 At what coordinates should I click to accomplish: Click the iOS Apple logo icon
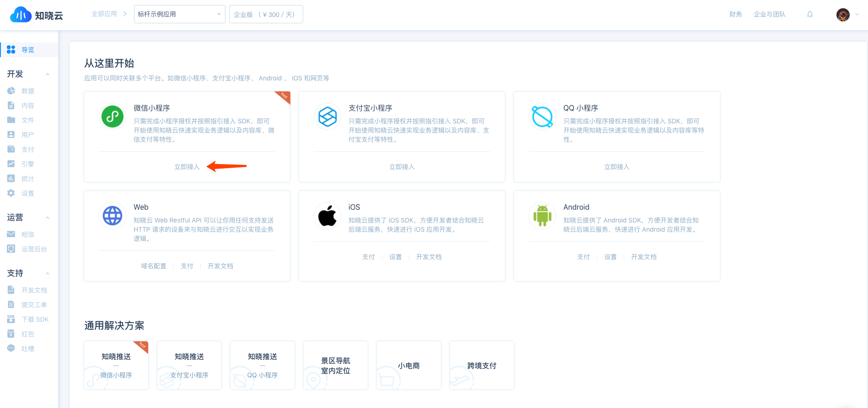pos(327,216)
